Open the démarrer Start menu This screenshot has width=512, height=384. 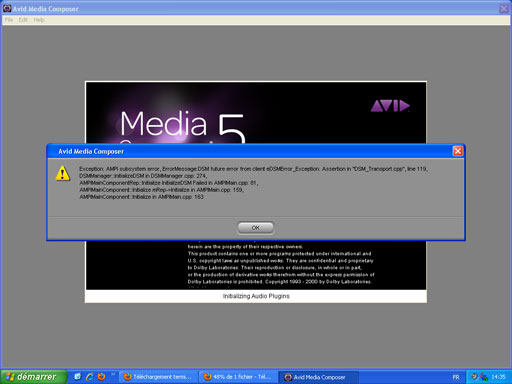(33, 377)
